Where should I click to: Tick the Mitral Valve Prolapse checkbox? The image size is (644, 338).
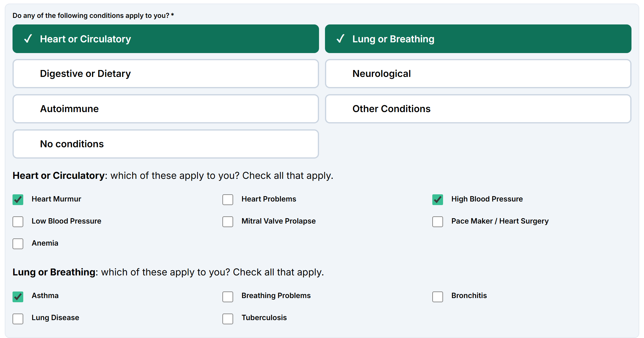pyautogui.click(x=228, y=221)
